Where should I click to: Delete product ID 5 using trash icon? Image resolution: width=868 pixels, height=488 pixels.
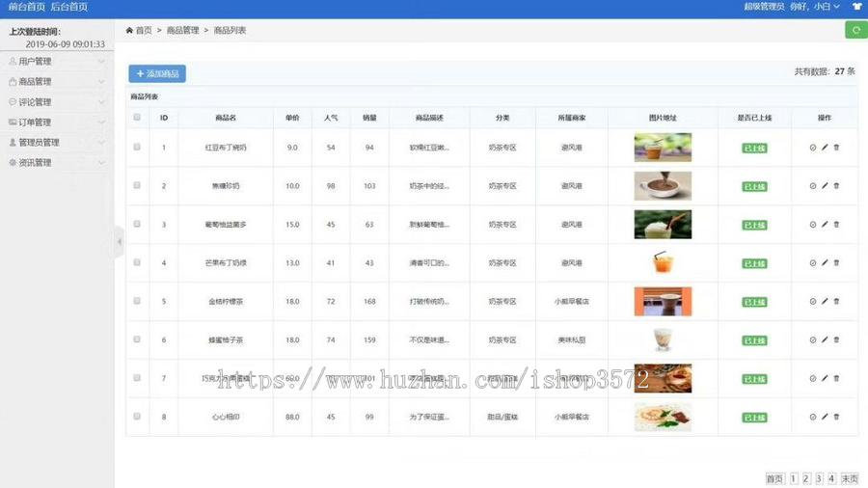836,302
